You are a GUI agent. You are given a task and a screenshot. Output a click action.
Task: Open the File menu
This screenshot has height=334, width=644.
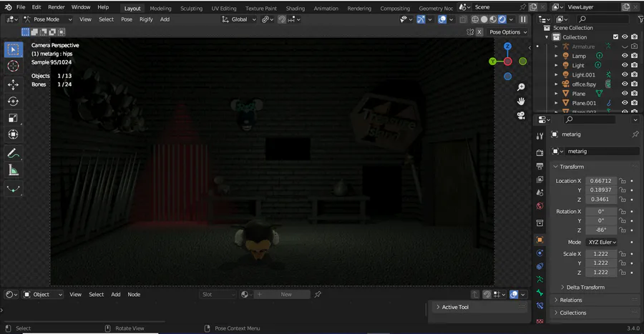pos(21,7)
